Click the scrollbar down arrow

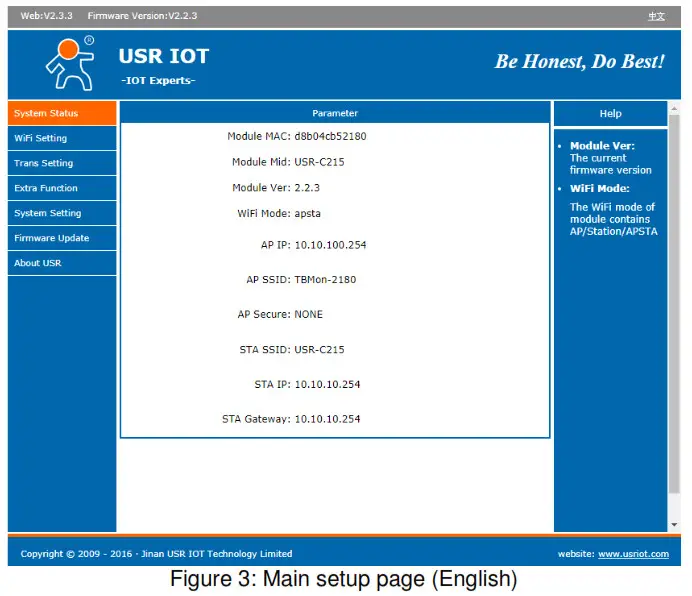[674, 524]
